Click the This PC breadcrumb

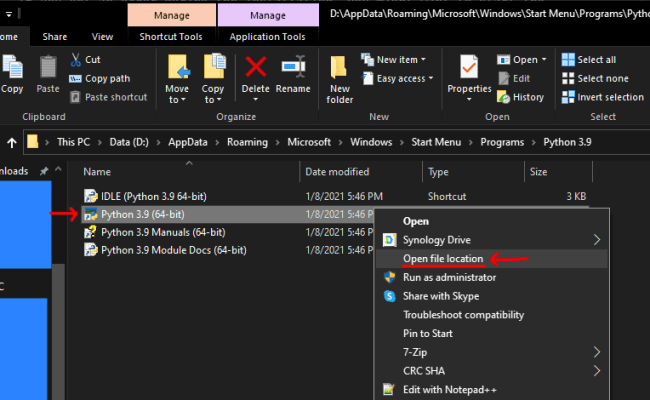click(73, 142)
